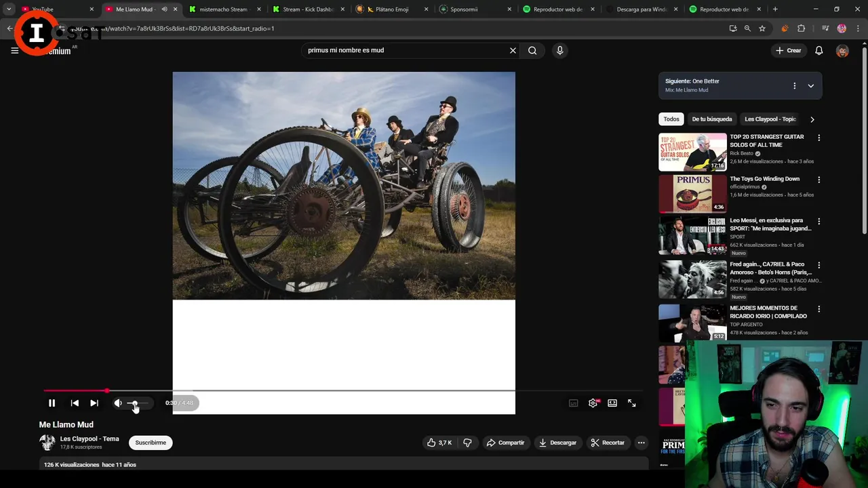Subscribe with the Suscribirme button
The image size is (868, 488).
point(151,443)
